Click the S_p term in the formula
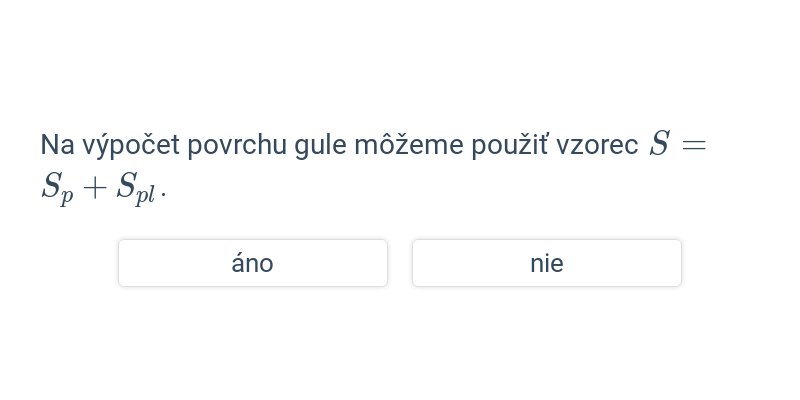Viewport: 800px width, 400px height. pos(57,190)
